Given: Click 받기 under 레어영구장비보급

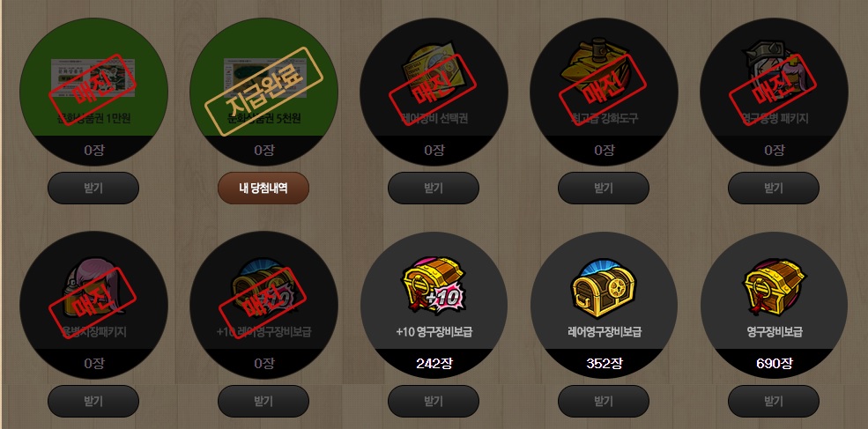Looking at the screenshot, I should coord(604,402).
